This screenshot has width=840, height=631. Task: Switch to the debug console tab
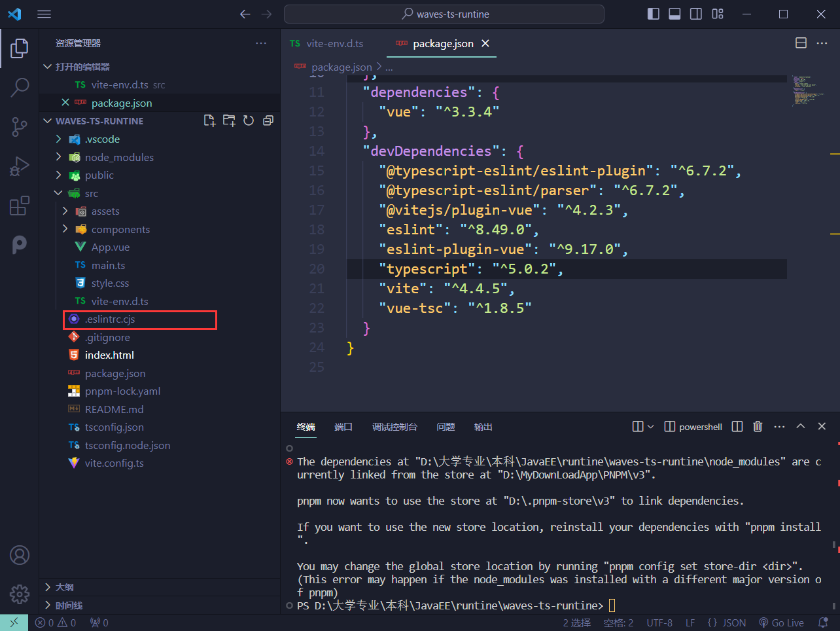394,427
